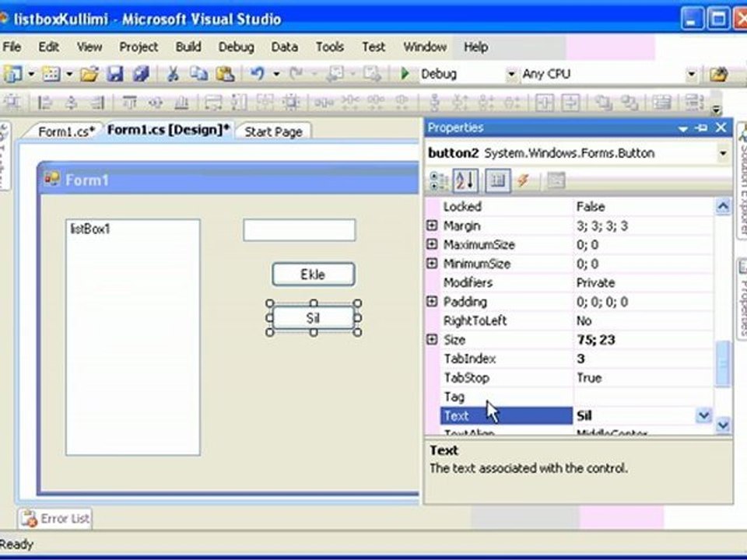Click the Add New Item toolbar icon
The height and width of the screenshot is (560, 747).
click(51, 74)
